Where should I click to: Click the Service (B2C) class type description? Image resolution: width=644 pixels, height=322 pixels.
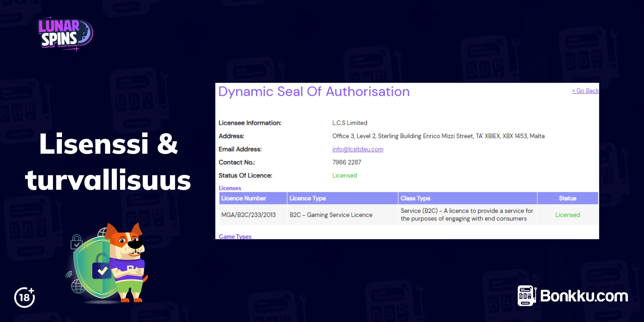[467, 215]
